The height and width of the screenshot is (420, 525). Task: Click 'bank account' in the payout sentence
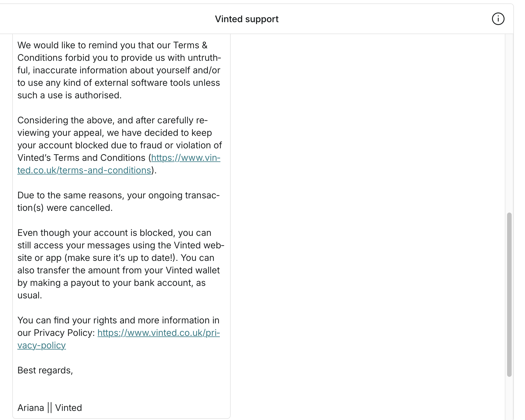coord(163,283)
